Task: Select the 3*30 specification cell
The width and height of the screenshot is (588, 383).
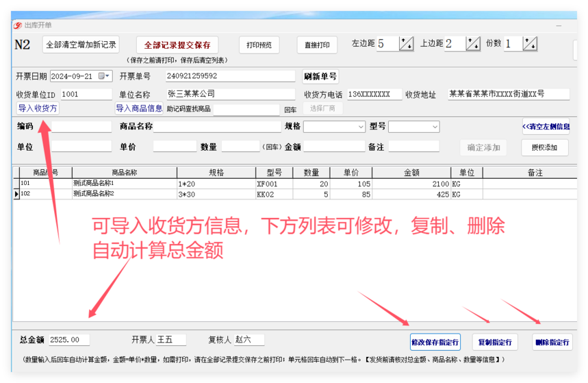Action: point(216,194)
